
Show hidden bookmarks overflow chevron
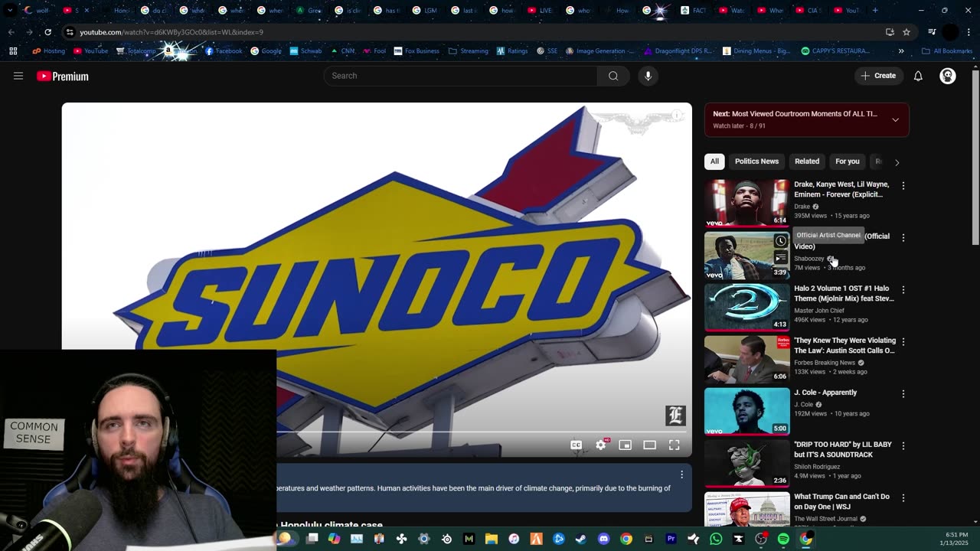tap(901, 51)
